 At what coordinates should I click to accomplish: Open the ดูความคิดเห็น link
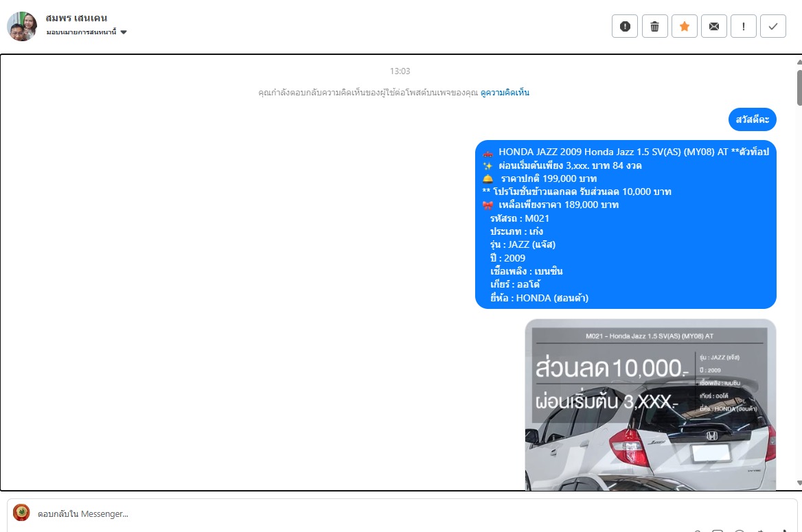[x=505, y=93]
